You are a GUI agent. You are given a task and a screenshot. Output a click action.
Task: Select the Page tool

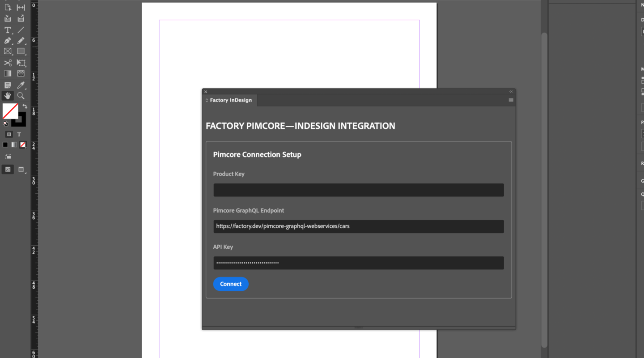pyautogui.click(x=8, y=8)
